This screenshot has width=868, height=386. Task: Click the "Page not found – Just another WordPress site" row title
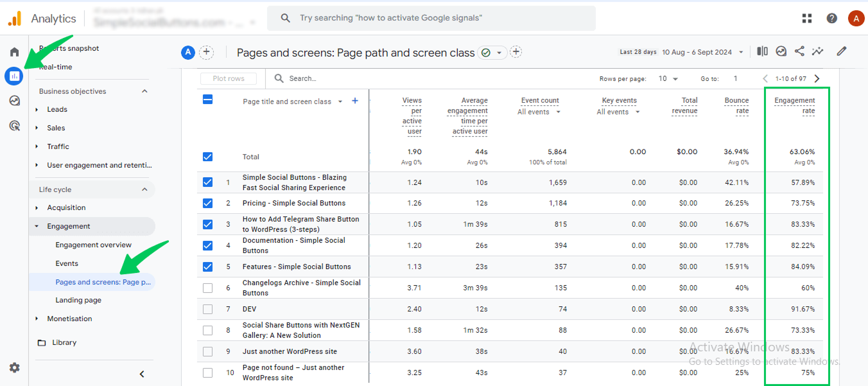tap(293, 373)
